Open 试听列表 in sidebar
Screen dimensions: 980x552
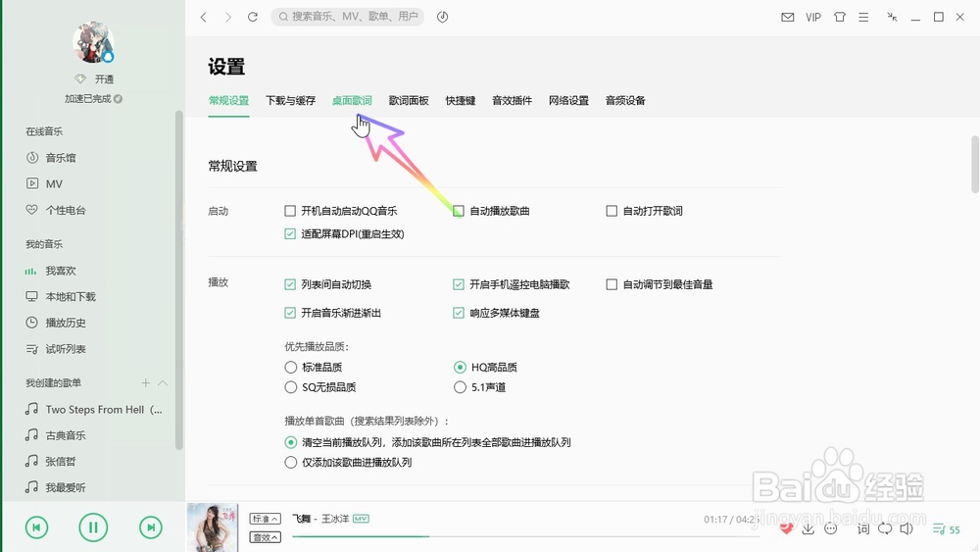point(66,349)
